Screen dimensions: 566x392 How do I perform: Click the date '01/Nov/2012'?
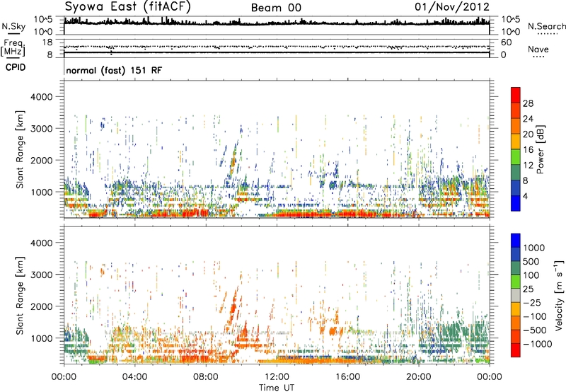click(452, 6)
